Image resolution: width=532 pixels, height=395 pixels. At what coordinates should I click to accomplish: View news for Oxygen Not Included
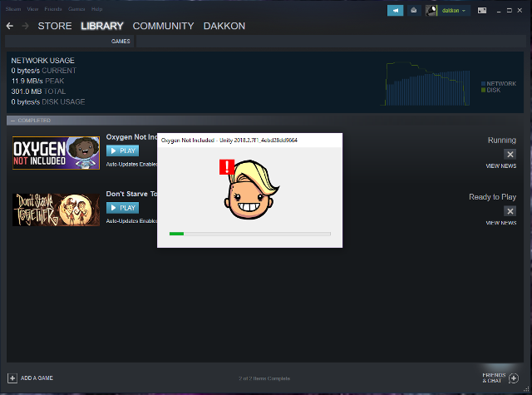(x=500, y=166)
